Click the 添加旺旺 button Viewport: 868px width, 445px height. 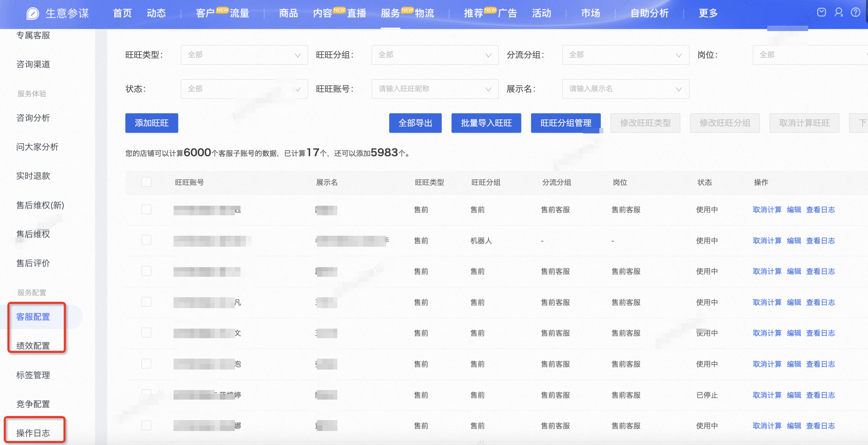tap(151, 123)
